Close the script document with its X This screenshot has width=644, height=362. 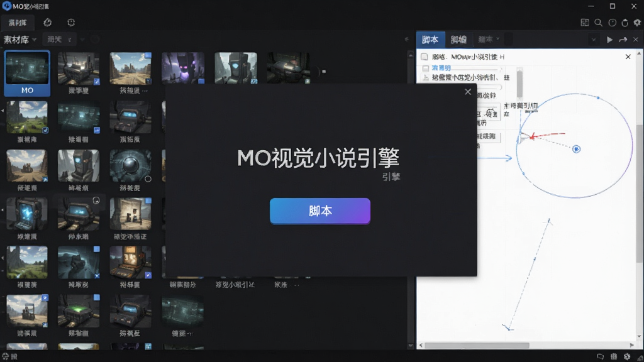[628, 57]
